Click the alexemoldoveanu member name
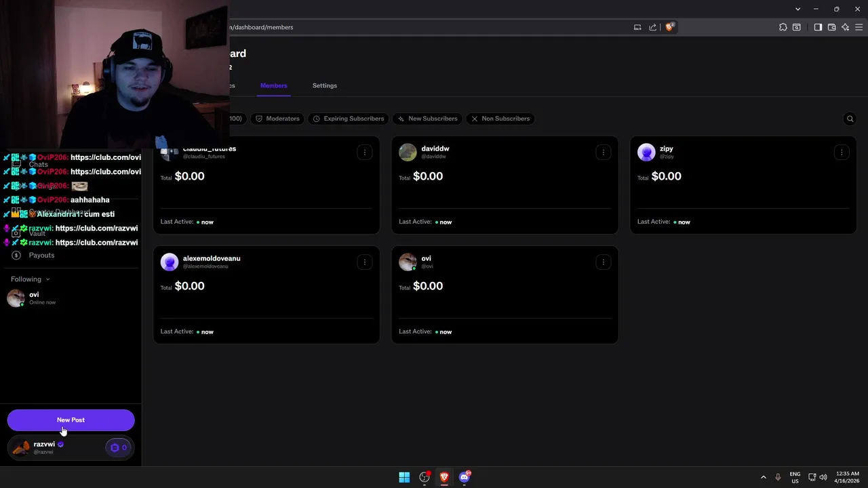The width and height of the screenshot is (868, 488). tap(212, 258)
